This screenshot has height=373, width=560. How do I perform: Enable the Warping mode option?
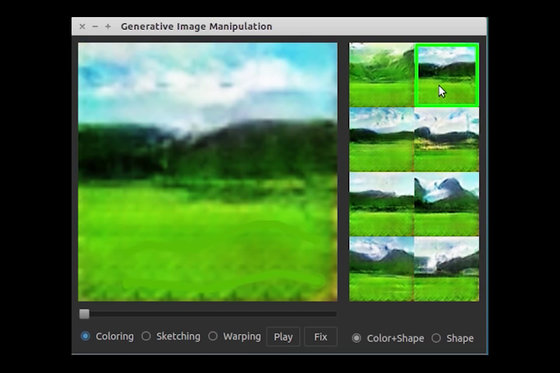coord(213,336)
